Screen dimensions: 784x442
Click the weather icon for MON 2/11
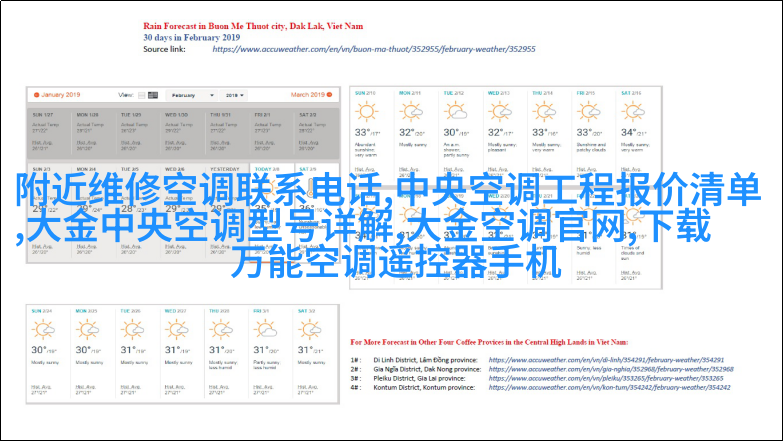point(411,112)
